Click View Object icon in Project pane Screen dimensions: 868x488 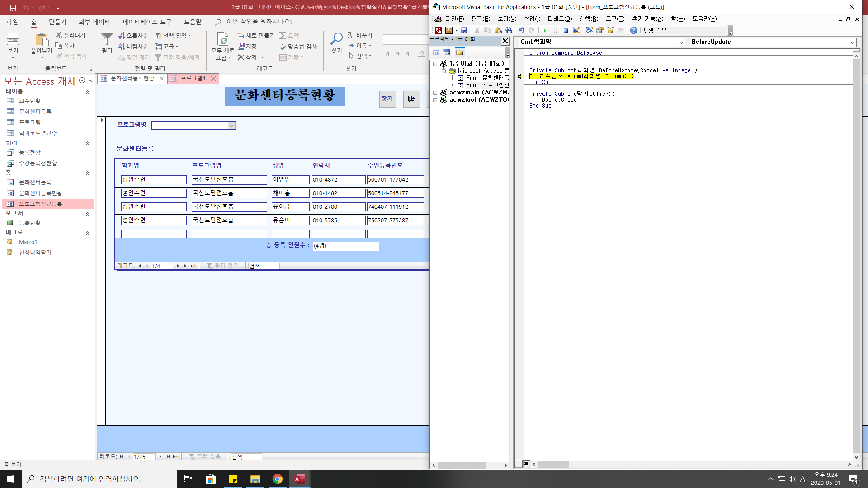coord(447,52)
